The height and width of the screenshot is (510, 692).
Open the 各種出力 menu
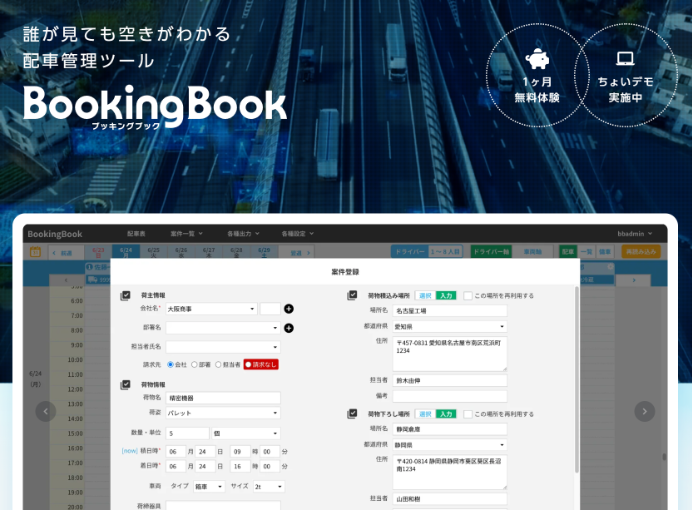(x=243, y=234)
